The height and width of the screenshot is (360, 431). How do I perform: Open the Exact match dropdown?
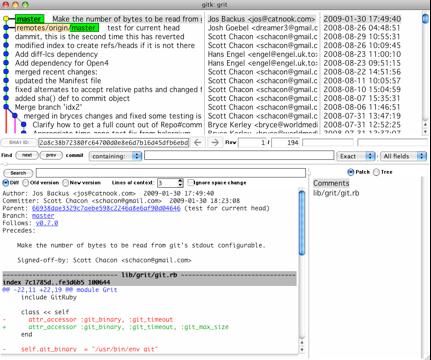(356, 156)
